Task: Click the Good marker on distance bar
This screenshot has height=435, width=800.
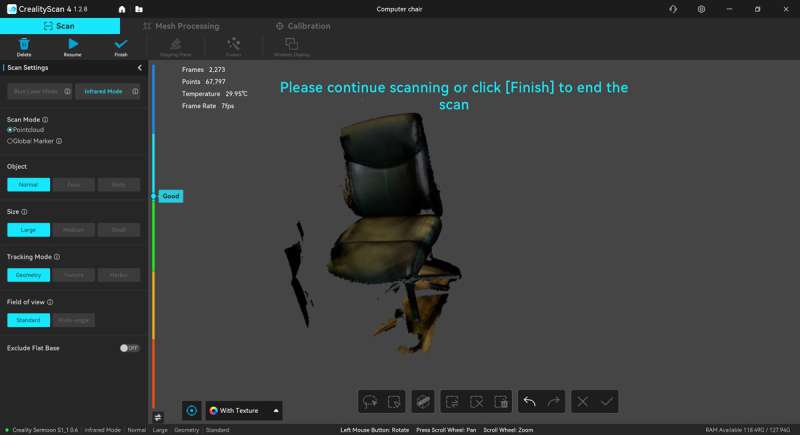Action: pyautogui.click(x=170, y=196)
